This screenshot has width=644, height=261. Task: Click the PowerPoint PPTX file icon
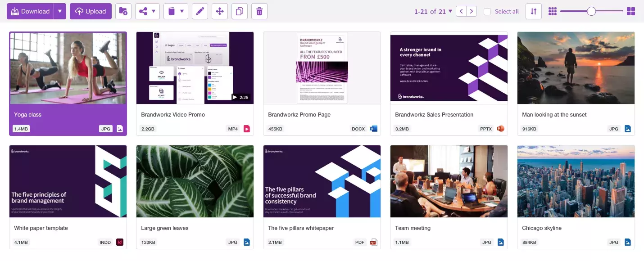tap(501, 129)
